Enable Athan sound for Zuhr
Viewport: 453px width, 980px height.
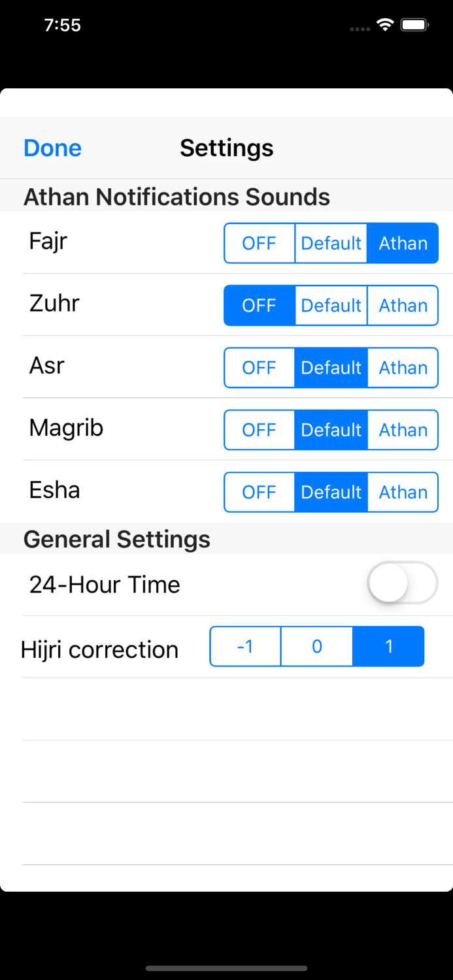(x=403, y=305)
